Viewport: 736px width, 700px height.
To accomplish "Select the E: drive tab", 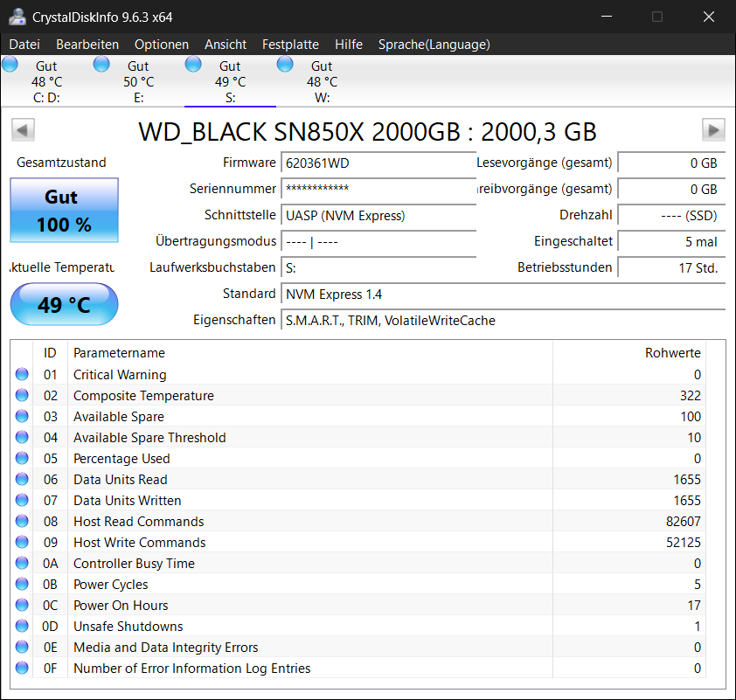I will [138, 81].
